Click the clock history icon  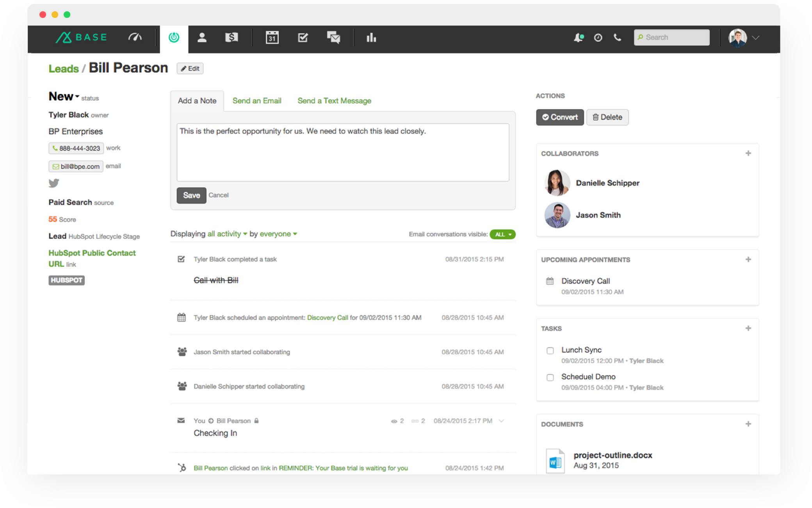pyautogui.click(x=598, y=38)
